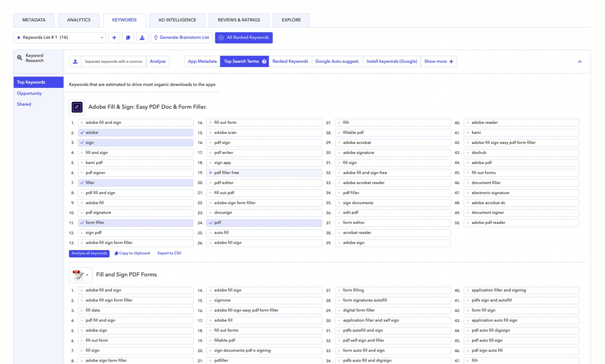Deselect the checked keyword 'form filler'

tap(82, 223)
